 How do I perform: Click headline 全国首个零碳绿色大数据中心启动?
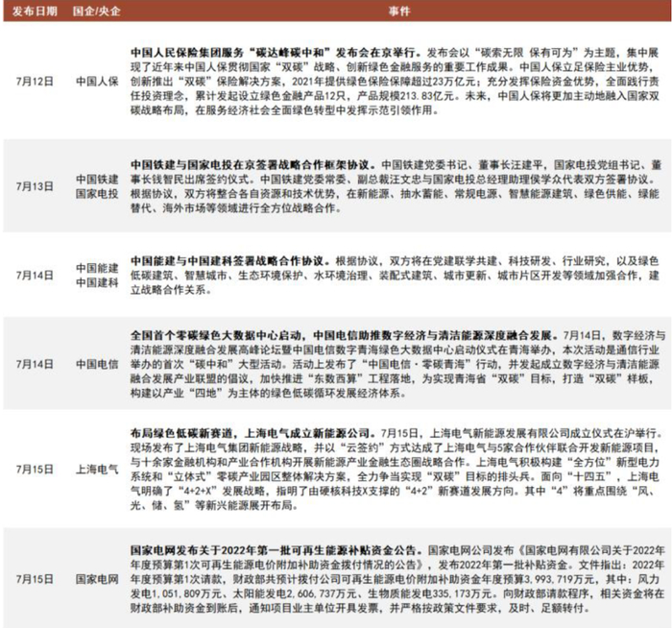click(x=217, y=335)
